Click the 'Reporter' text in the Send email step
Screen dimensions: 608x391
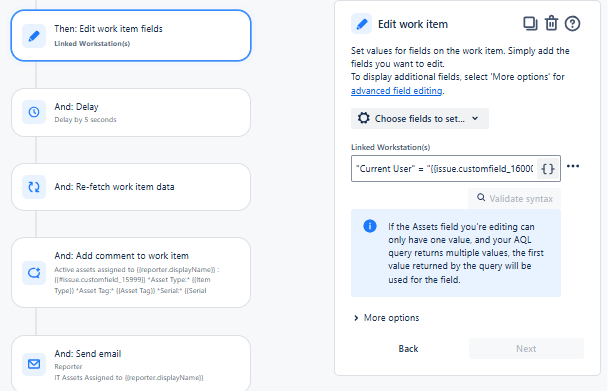click(x=68, y=367)
